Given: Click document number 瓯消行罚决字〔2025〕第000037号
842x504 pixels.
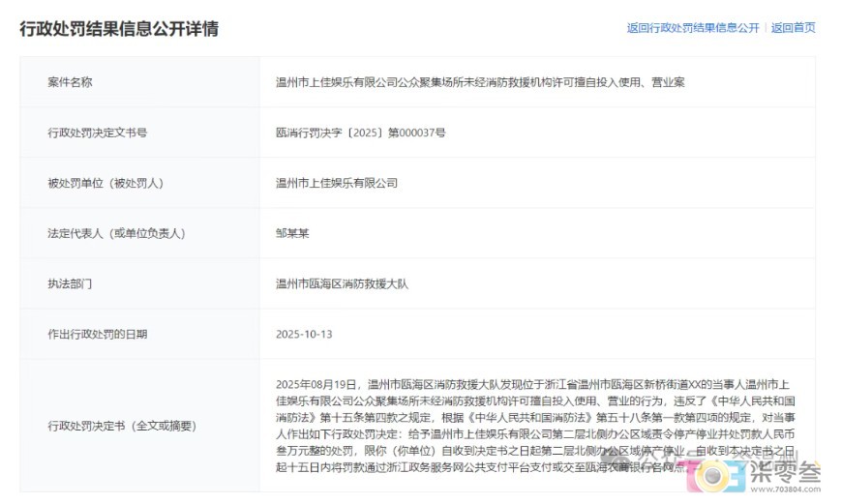Looking at the screenshot, I should click(x=361, y=133).
